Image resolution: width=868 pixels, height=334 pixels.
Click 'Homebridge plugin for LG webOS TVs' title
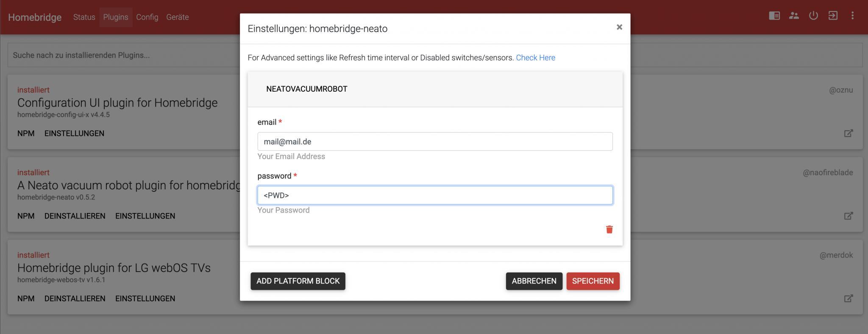pyautogui.click(x=114, y=268)
